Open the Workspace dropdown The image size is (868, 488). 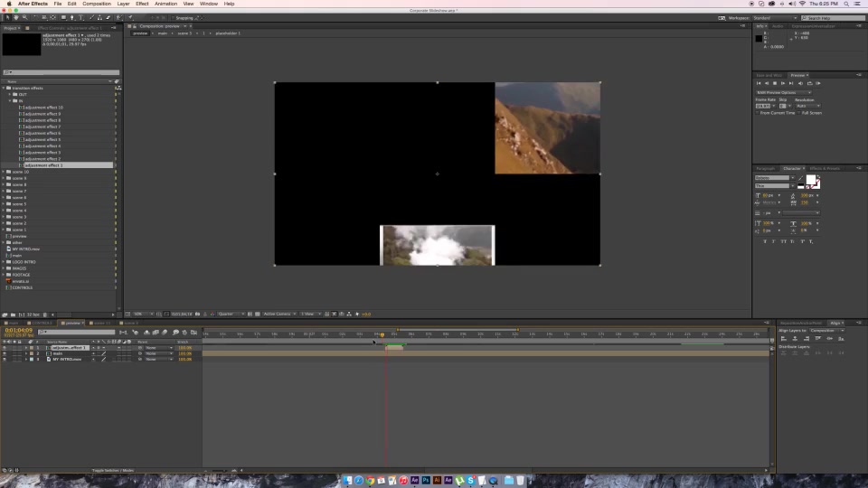pos(775,18)
